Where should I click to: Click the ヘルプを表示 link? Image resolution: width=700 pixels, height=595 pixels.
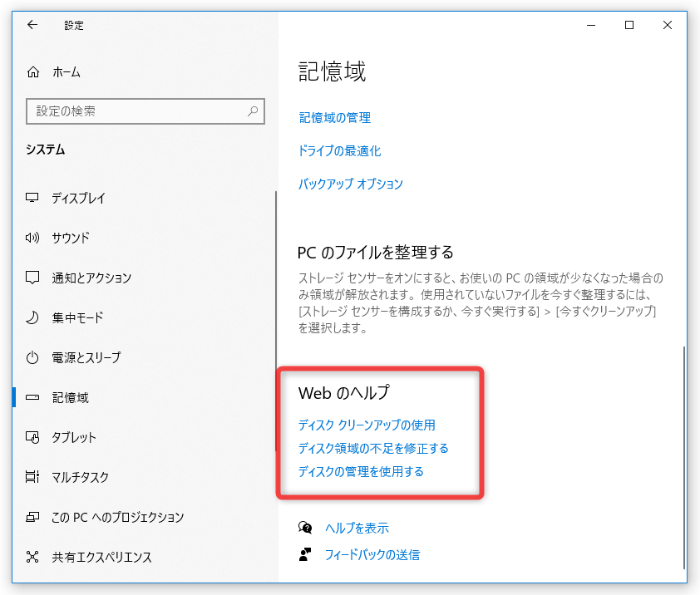pos(357,528)
